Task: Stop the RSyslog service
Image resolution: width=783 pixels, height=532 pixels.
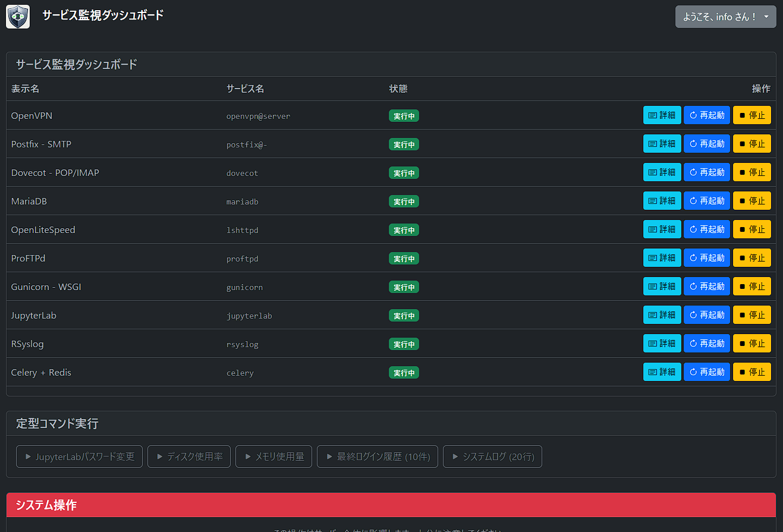Action: tap(751, 344)
